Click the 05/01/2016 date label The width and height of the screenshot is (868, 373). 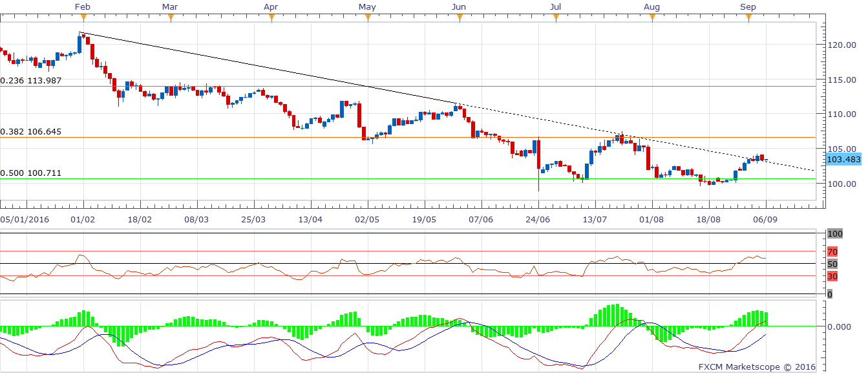[25, 220]
